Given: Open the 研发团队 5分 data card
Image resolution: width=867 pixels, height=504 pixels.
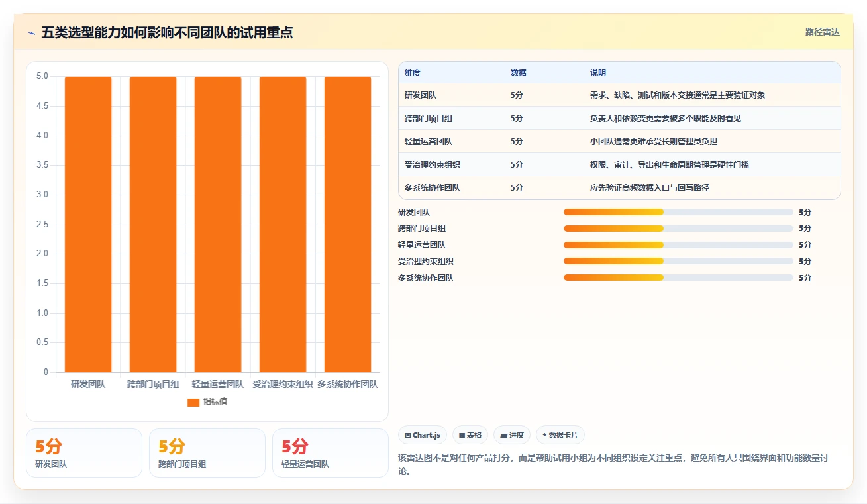Looking at the screenshot, I should click(84, 453).
